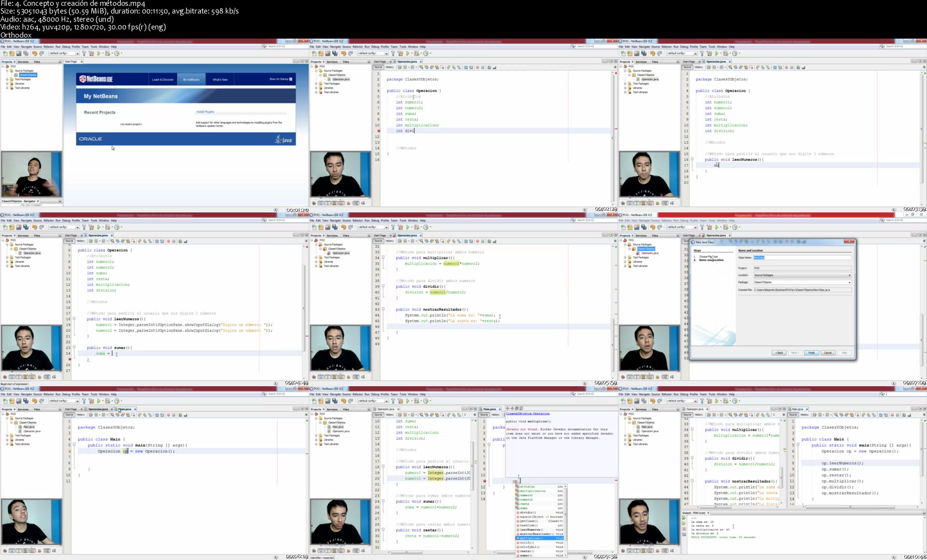Open Package combo box in New Java Class dialog
This screenshot has height=560, width=927.
[849, 282]
